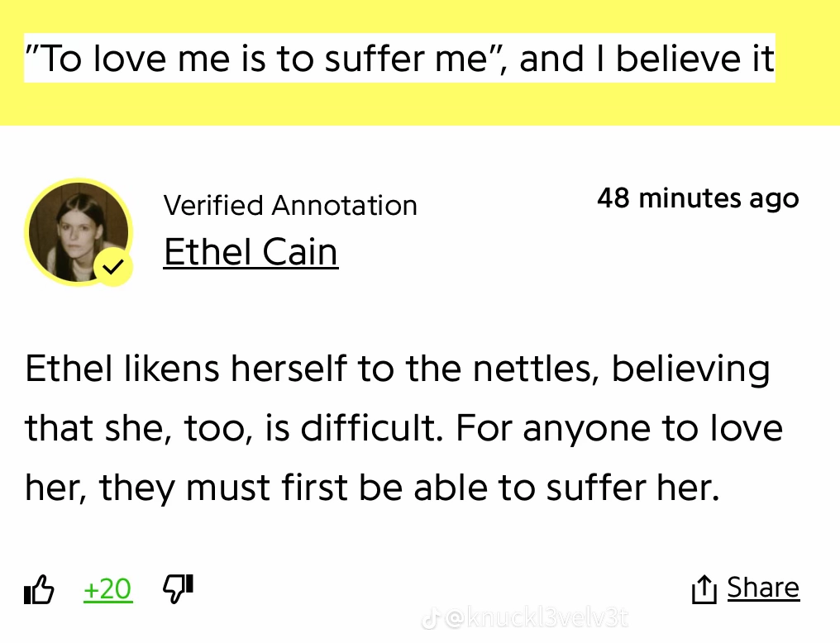Image resolution: width=840 pixels, height=643 pixels.
Task: Upvote the annotation with thumbs up icon
Action: click(39, 589)
